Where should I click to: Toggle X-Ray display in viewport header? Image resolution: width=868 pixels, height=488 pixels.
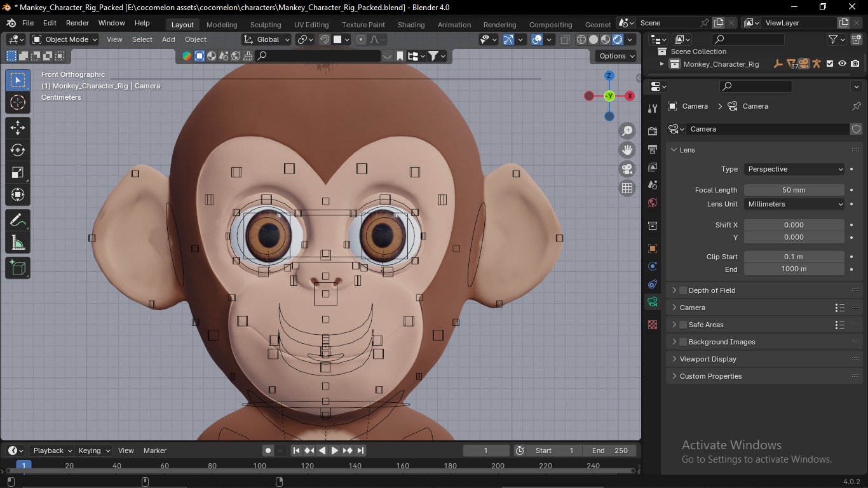coord(565,39)
